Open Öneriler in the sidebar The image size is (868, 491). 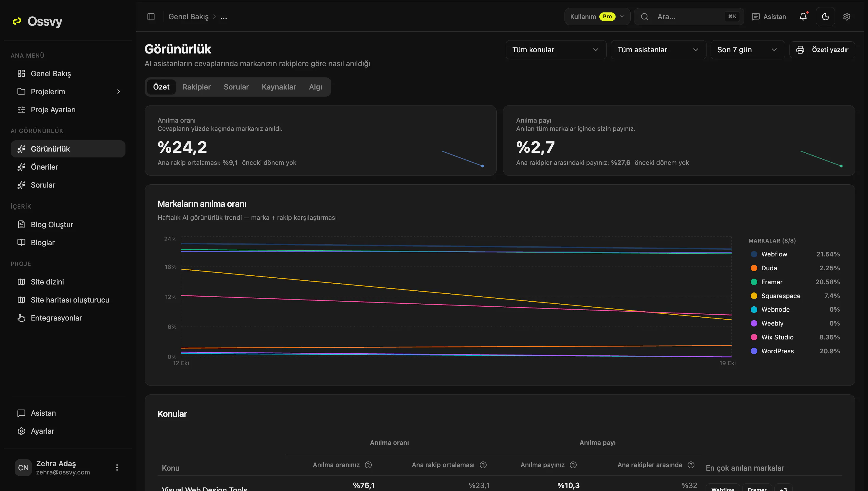[68, 167]
